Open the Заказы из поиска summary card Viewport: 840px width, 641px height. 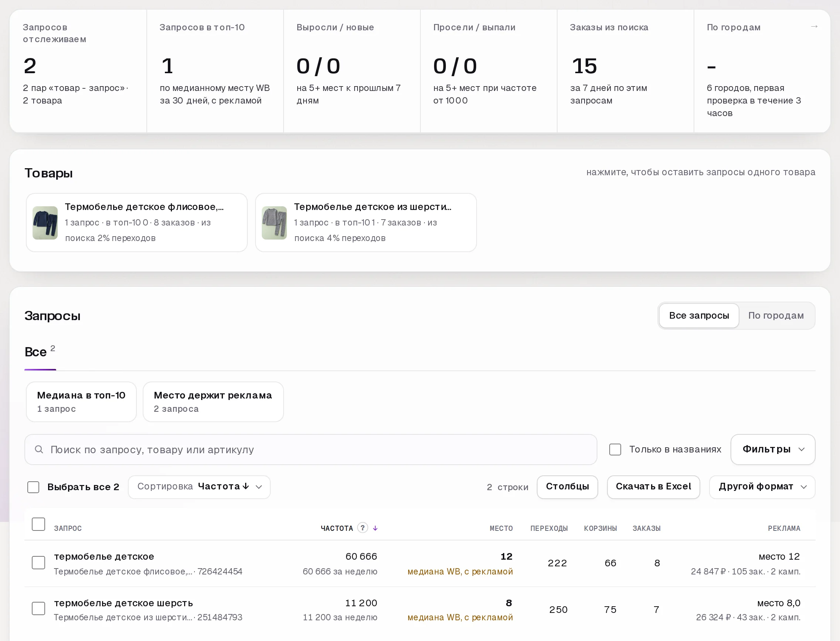625,71
